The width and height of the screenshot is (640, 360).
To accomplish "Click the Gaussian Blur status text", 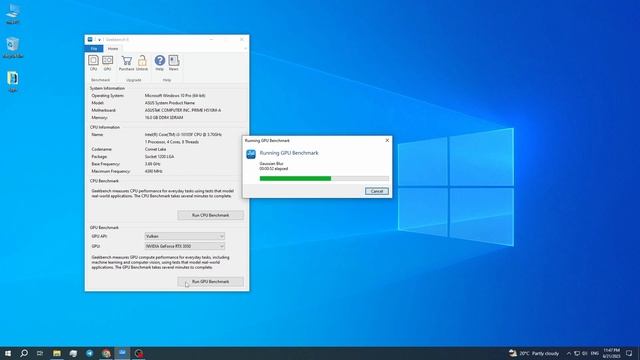I will (271, 164).
